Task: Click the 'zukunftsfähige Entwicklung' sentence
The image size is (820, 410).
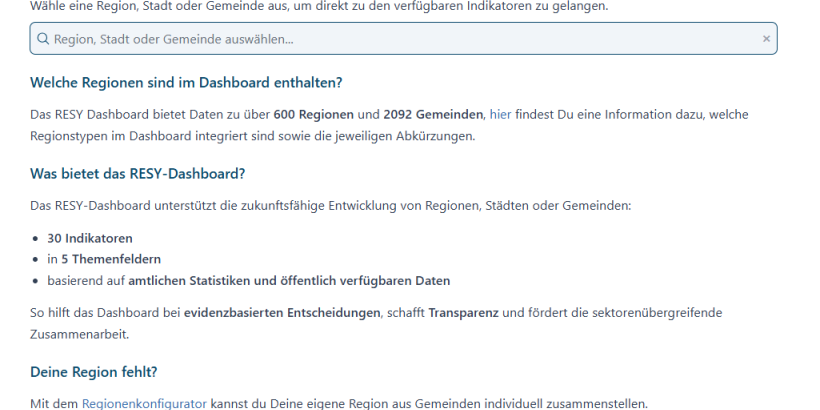Action: [x=320, y=205]
